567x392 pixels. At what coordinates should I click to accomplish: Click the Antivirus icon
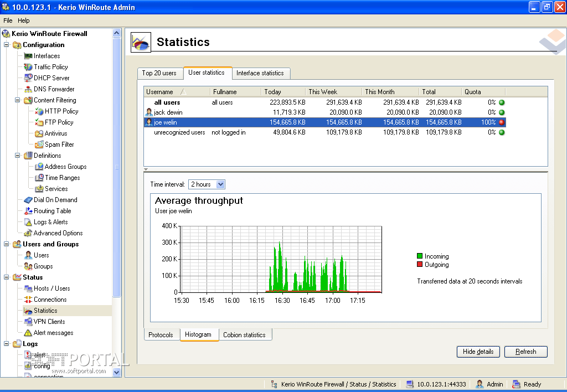tap(39, 133)
